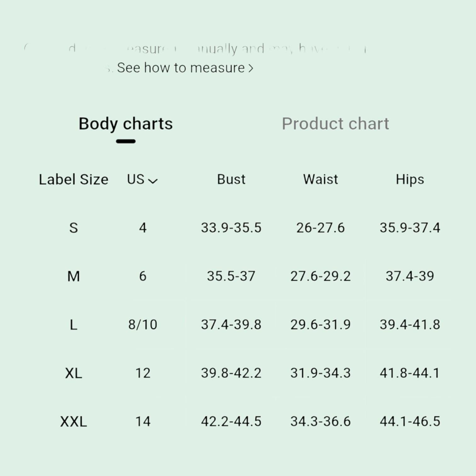Click the chevron beside US
Screen dimensions: 476x476
click(153, 181)
